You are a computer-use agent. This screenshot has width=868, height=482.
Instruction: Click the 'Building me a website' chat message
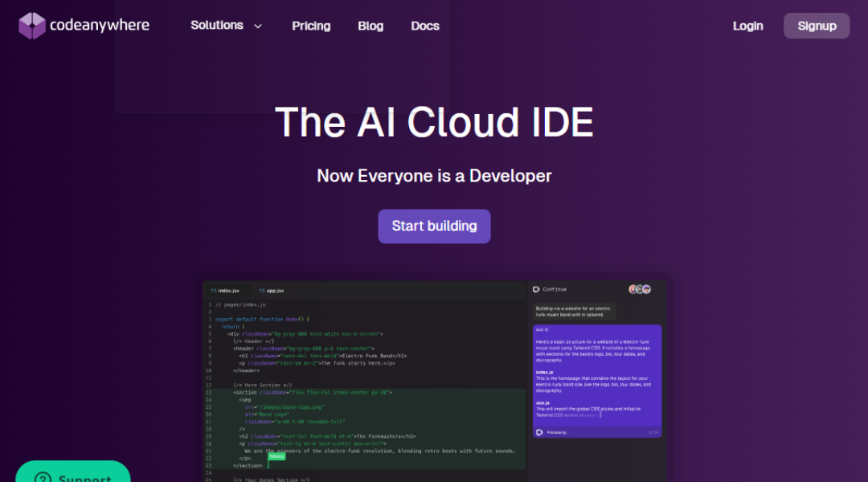point(574,312)
